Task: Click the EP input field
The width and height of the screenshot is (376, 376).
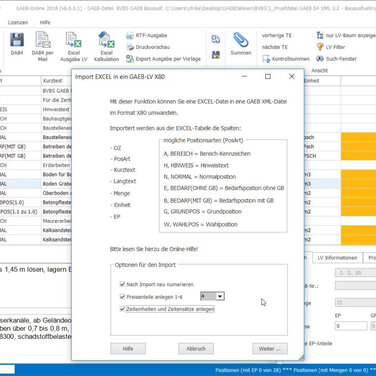Action: (x=351, y=326)
